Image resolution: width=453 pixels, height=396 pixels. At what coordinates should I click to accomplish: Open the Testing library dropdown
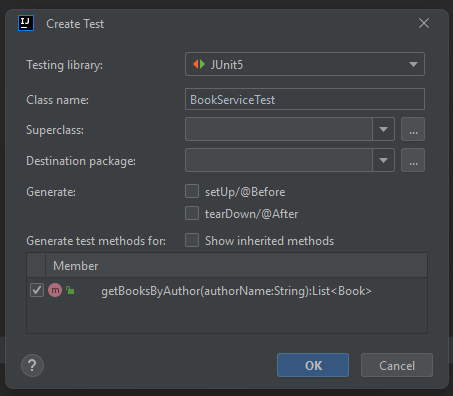305,64
